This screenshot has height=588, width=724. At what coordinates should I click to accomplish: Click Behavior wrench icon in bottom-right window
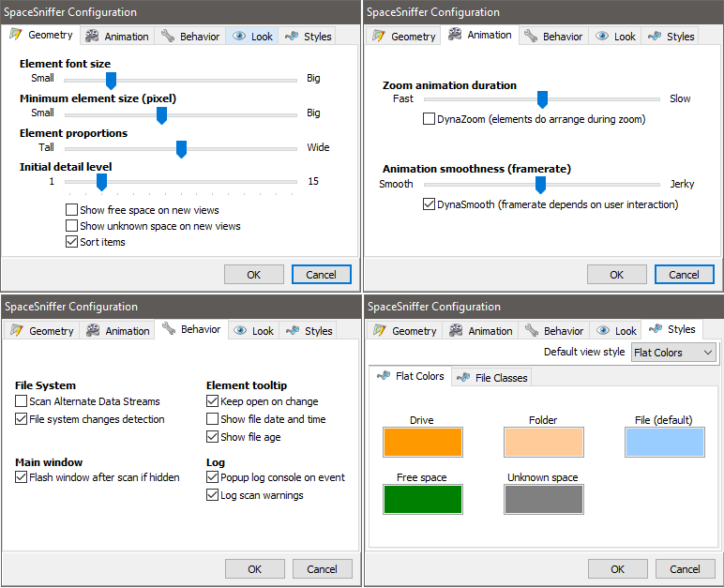(x=532, y=331)
